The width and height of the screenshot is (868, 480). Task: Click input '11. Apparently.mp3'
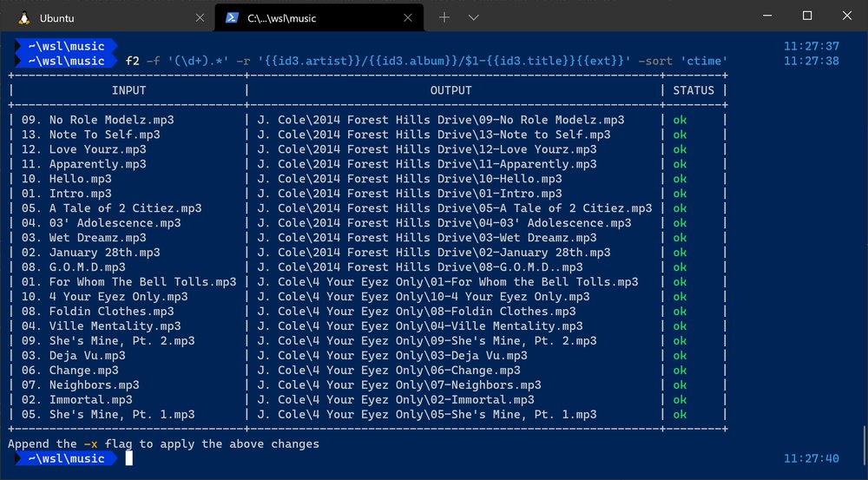[84, 164]
